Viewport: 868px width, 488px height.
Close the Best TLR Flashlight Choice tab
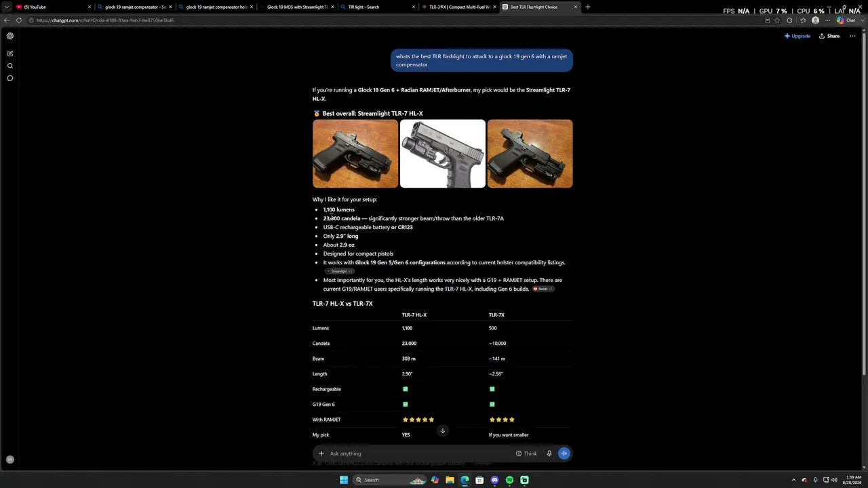576,7
